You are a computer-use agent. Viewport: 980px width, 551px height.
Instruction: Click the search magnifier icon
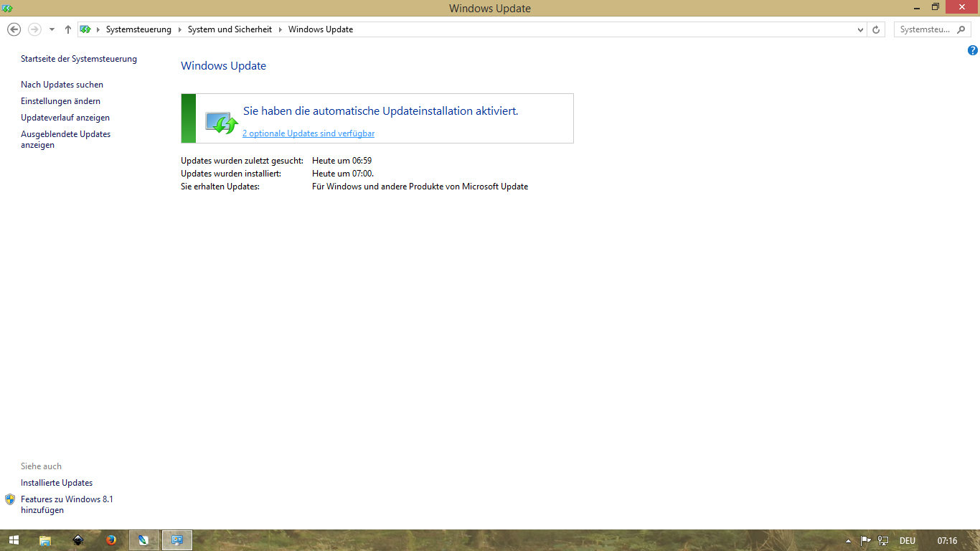pos(963,29)
